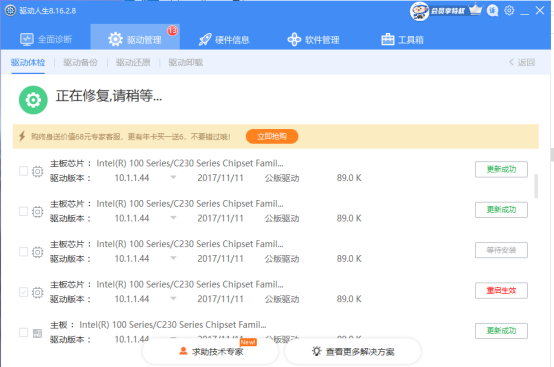Click the green repair status gear icon
The height and width of the screenshot is (367, 554).
coord(33,100)
